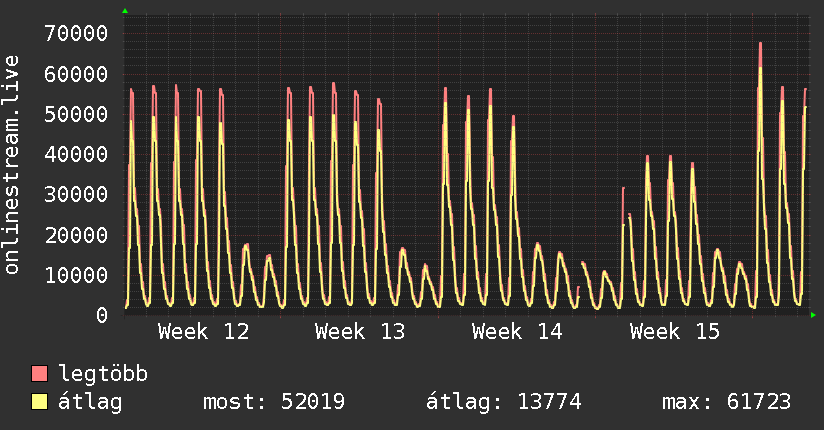
Task: Click the pink legtöbb legend swatch
Action: tap(39, 373)
